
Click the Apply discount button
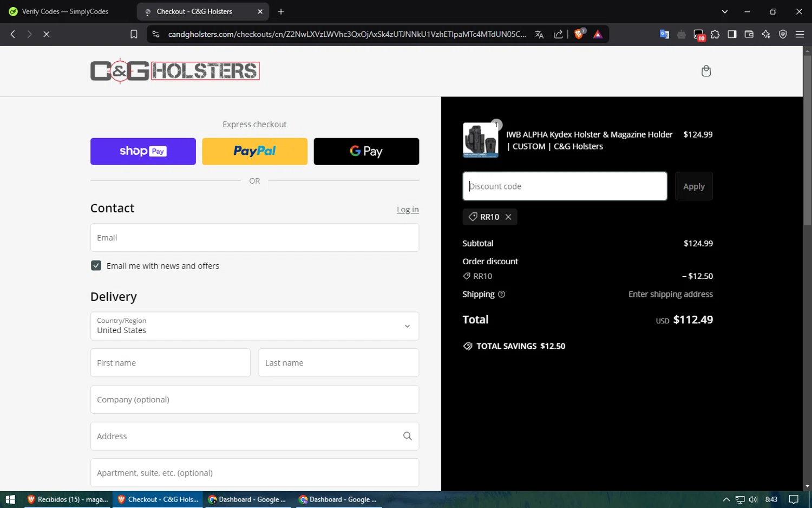click(694, 186)
